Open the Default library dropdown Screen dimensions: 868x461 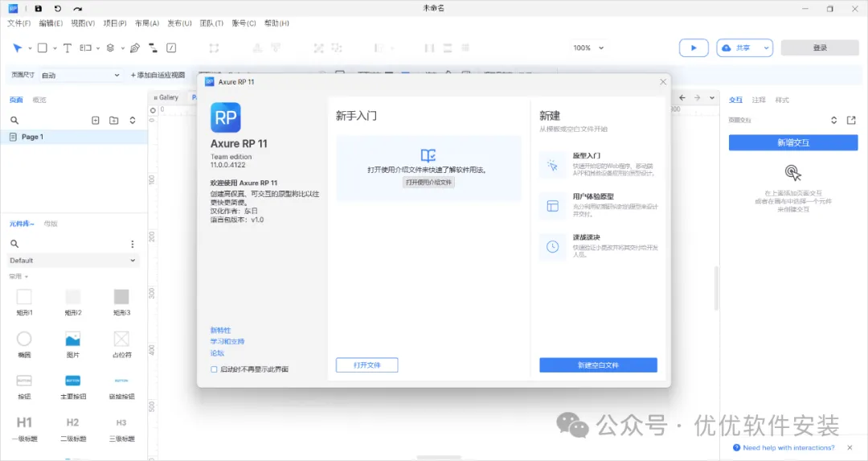pos(72,261)
